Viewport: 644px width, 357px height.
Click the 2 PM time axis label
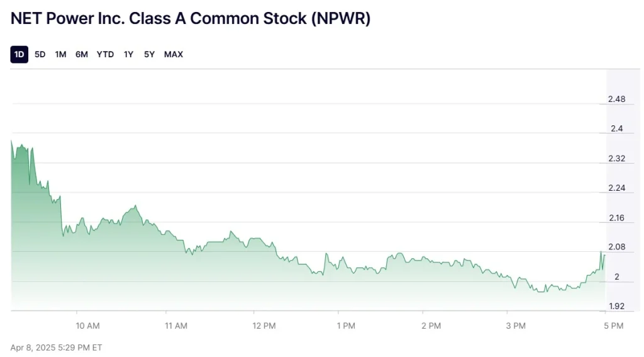[x=431, y=326]
